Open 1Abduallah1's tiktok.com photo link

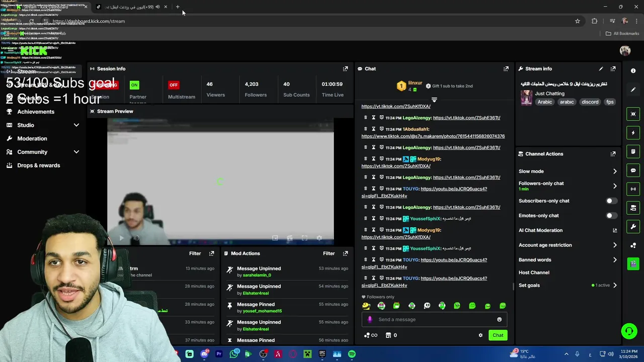point(433,136)
